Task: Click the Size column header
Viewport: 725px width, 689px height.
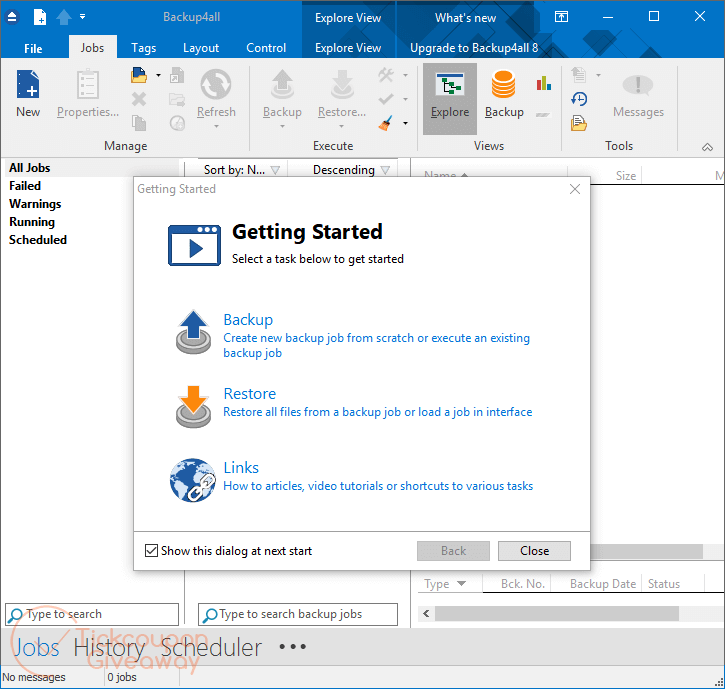Action: pyautogui.click(x=626, y=176)
